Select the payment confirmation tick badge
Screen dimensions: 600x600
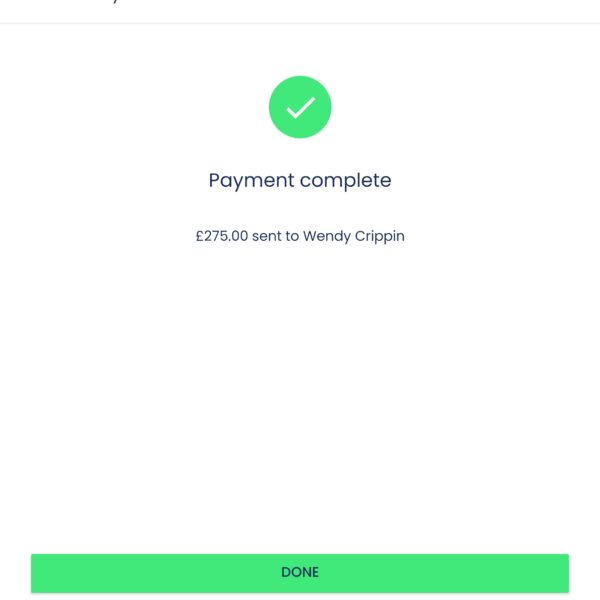300,107
